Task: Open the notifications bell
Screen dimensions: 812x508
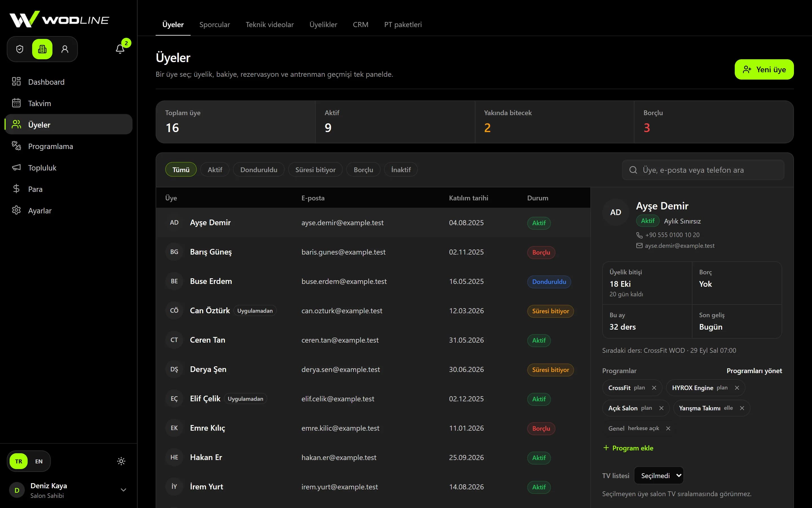Action: (120, 49)
